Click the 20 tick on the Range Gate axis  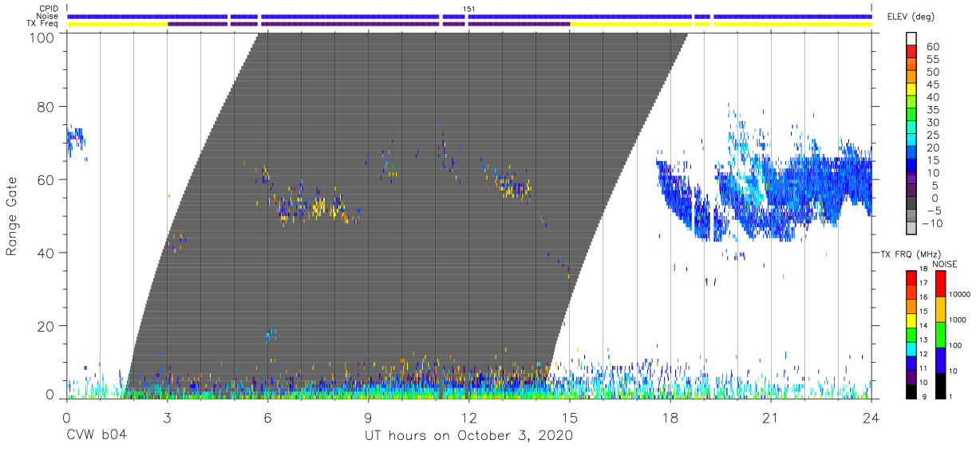tap(47, 326)
